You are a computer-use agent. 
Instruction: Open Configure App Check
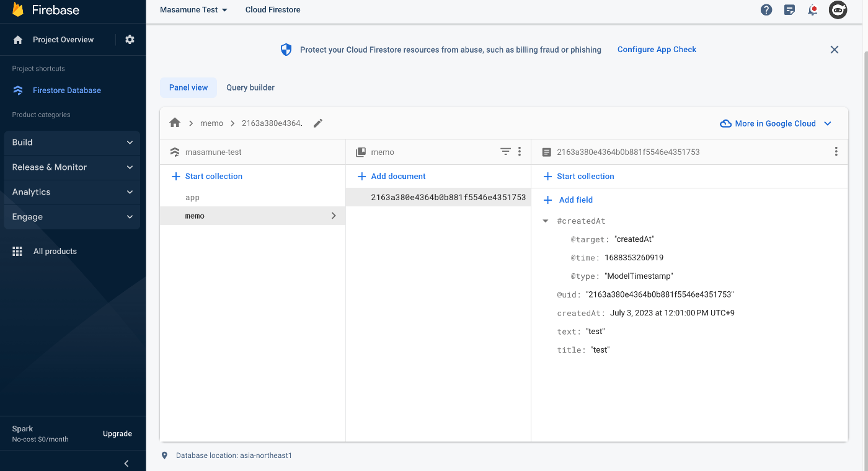(657, 50)
